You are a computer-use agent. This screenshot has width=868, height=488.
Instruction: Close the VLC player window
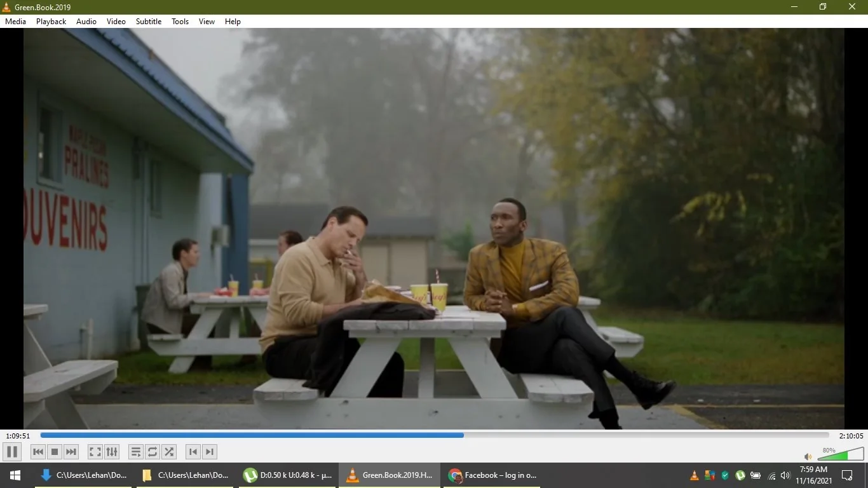(853, 7)
